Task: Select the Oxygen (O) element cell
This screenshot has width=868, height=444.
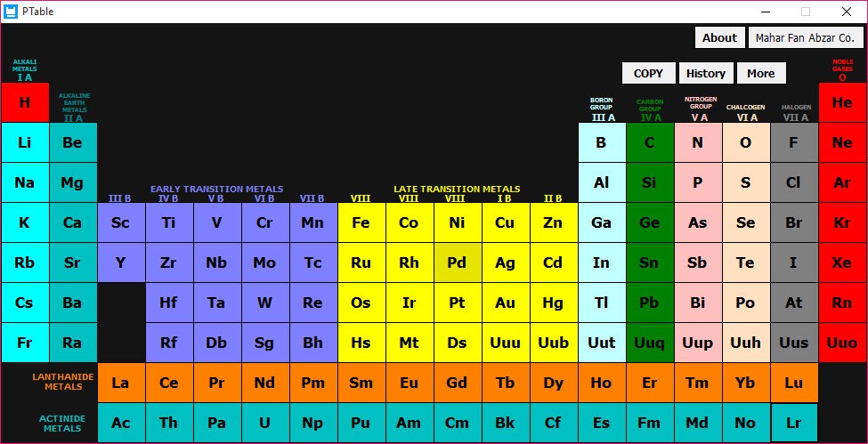Action: pyautogui.click(x=746, y=142)
